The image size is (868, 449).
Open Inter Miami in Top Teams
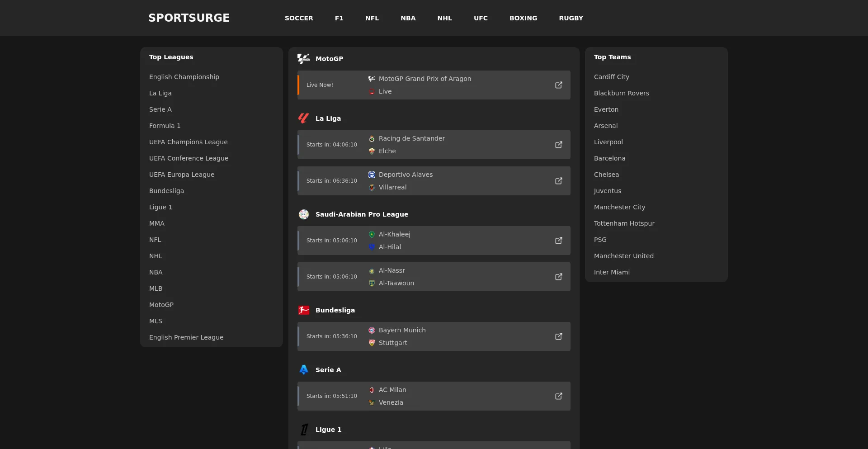612,272
